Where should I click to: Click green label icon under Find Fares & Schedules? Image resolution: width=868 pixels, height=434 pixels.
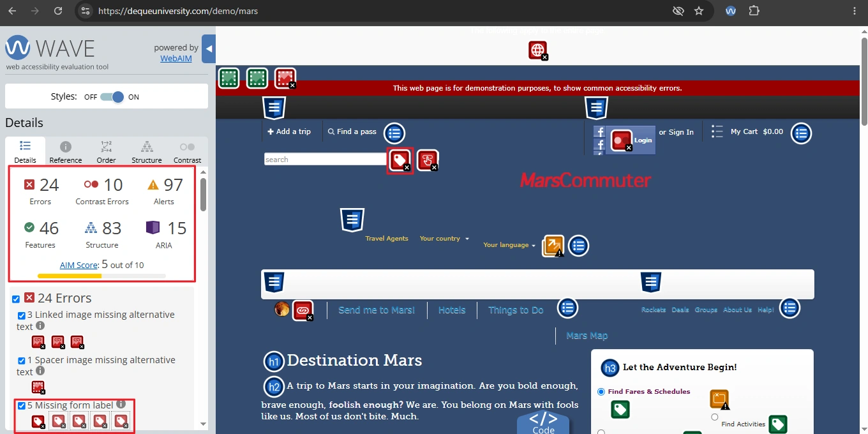click(620, 409)
